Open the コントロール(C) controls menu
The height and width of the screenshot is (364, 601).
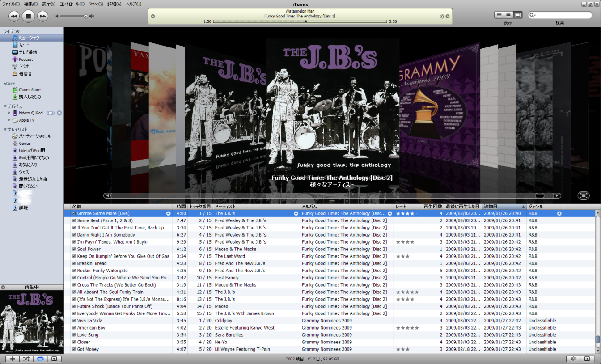pyautogui.click(x=72, y=4)
